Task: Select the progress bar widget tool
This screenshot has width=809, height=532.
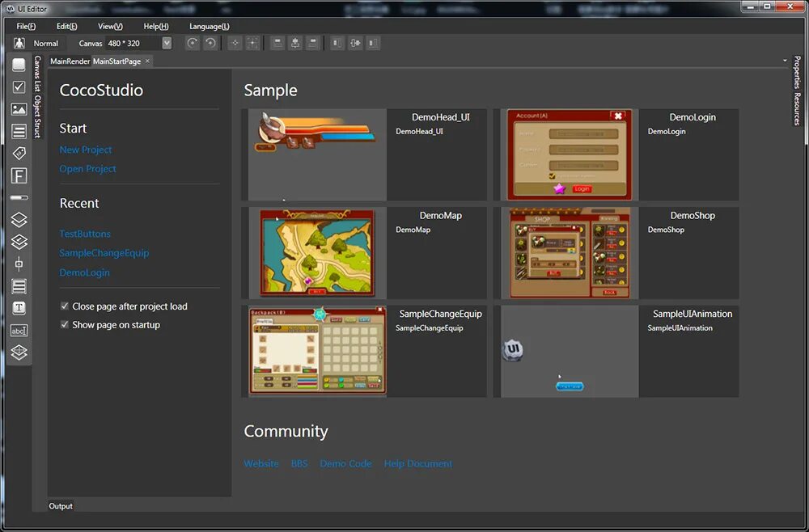Action: [19, 197]
